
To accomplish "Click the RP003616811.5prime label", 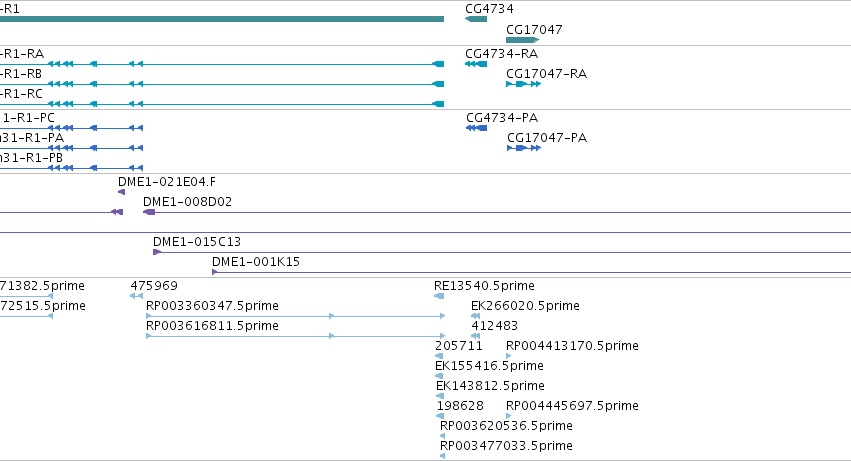I will [212, 326].
